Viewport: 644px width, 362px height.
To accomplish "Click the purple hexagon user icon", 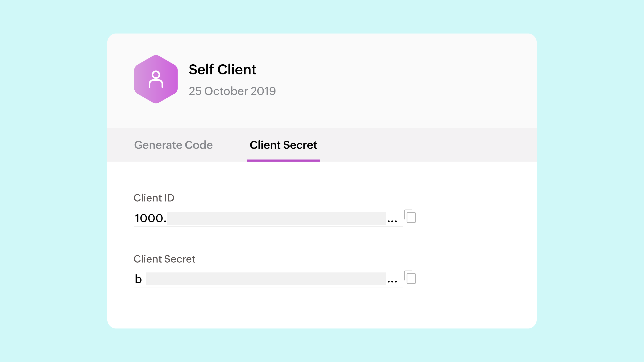I will [156, 79].
